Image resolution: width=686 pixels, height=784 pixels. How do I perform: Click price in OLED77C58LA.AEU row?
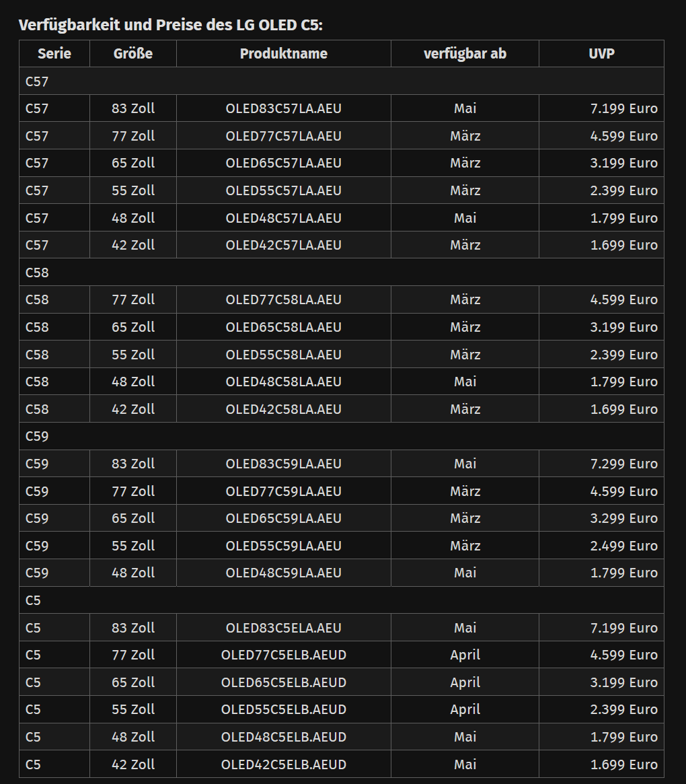pos(623,299)
